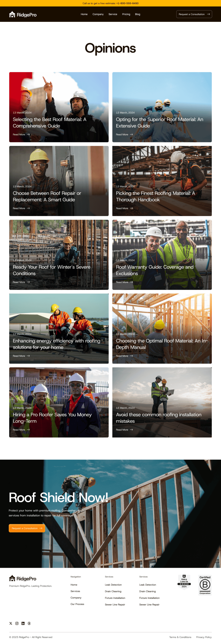Open the Threads social icon

click(29, 623)
